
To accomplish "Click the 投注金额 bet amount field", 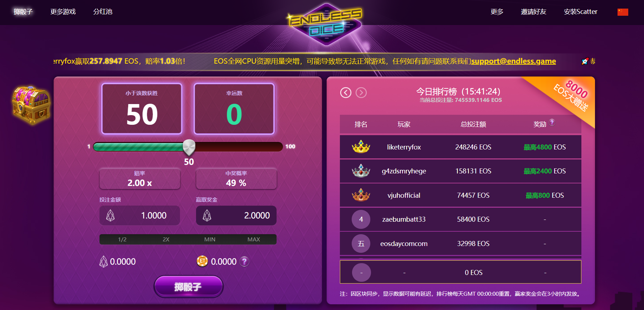I will tap(140, 215).
